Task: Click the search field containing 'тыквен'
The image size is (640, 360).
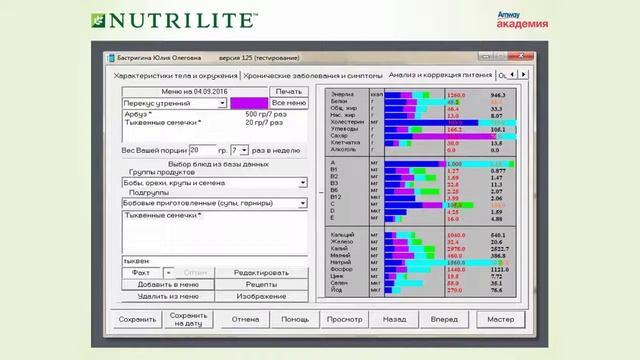Action: pyautogui.click(x=215, y=261)
